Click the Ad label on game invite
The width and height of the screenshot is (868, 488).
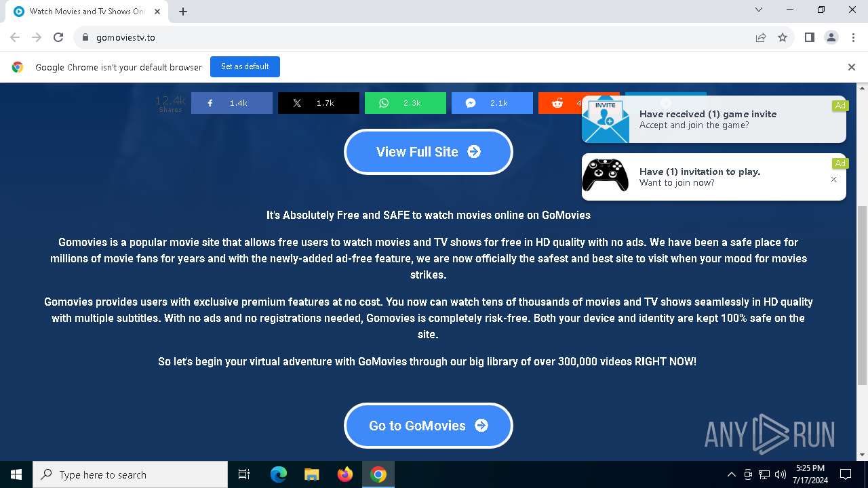pos(840,106)
